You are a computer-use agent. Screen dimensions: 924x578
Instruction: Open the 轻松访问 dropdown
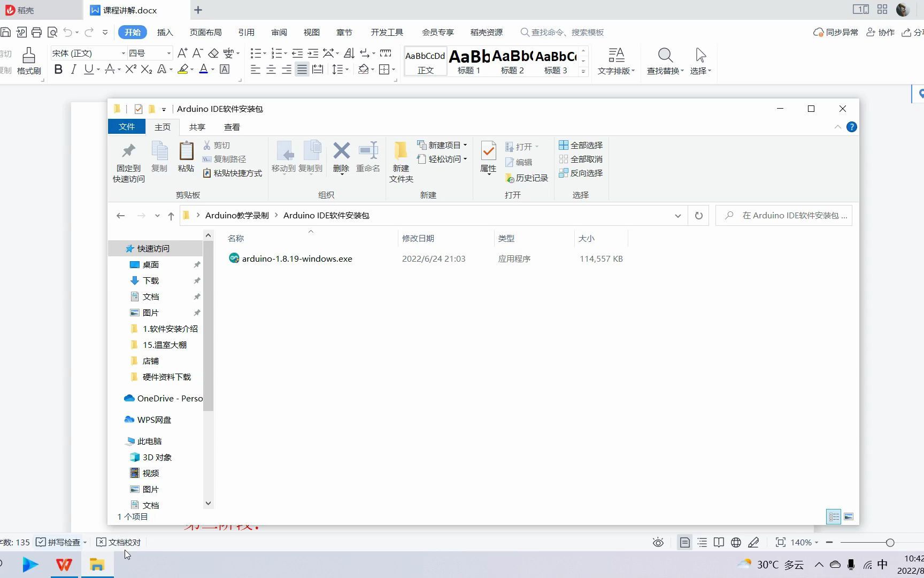[442, 159]
